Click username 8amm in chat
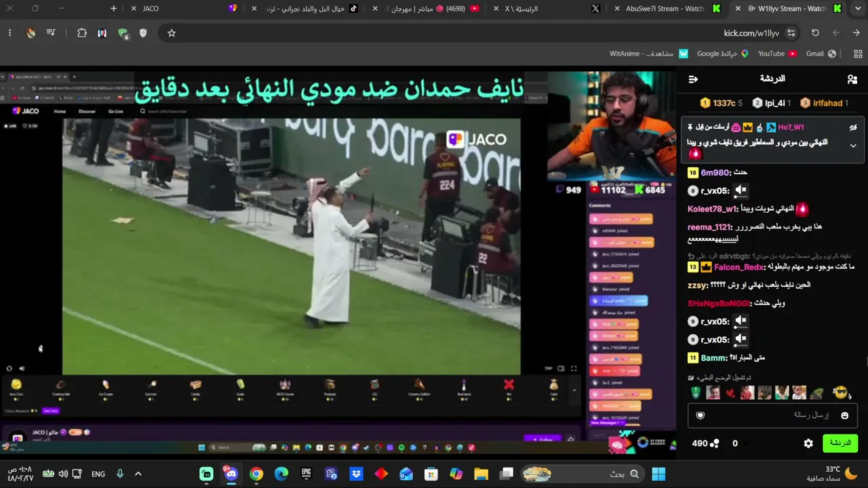The height and width of the screenshot is (488, 868). click(713, 358)
